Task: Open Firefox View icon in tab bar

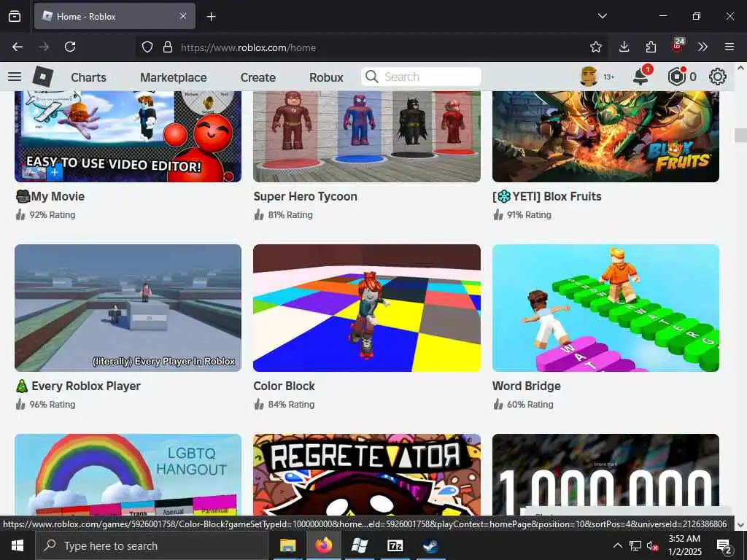Action: [x=15, y=16]
